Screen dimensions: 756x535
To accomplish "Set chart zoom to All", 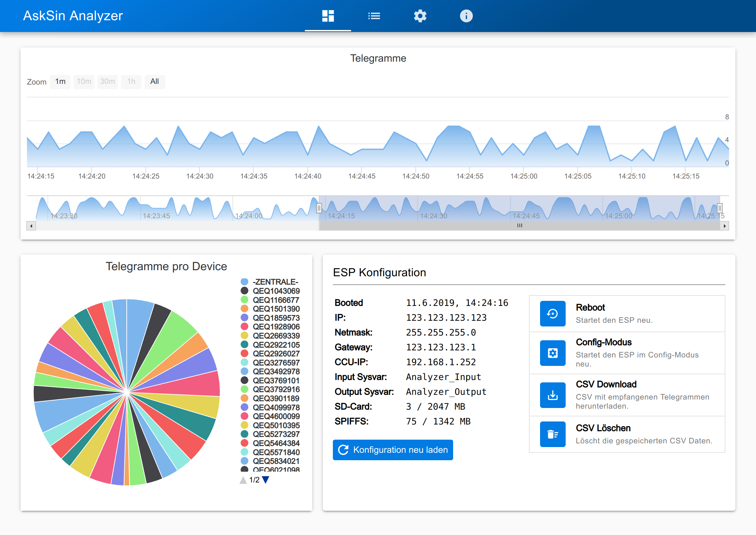I will pos(155,82).
